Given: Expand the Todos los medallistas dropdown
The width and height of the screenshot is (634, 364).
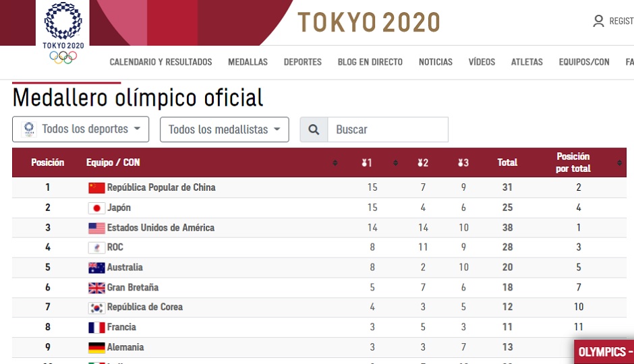Looking at the screenshot, I should tap(224, 129).
